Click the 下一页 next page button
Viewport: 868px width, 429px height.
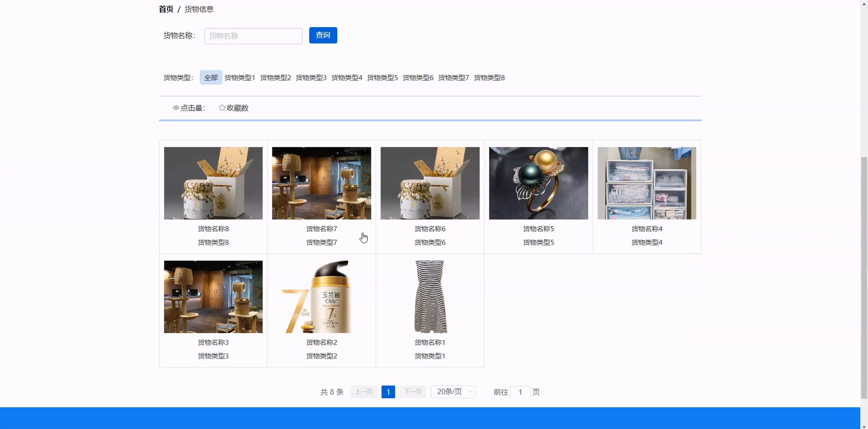click(413, 392)
